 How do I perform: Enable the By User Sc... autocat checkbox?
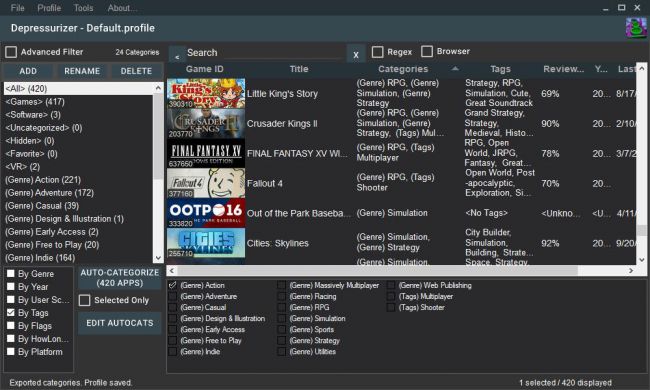coord(11,299)
